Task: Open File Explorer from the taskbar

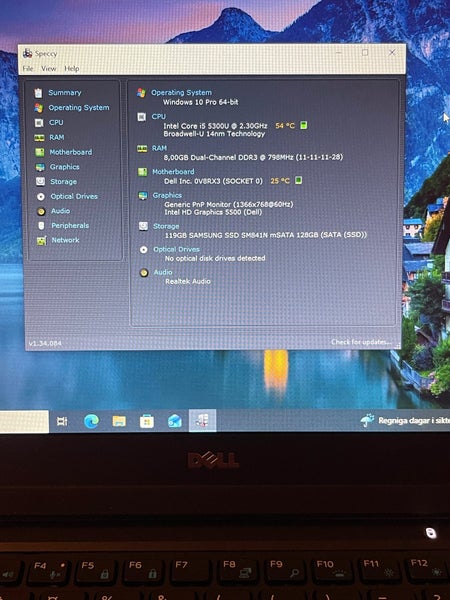Action: (x=119, y=421)
